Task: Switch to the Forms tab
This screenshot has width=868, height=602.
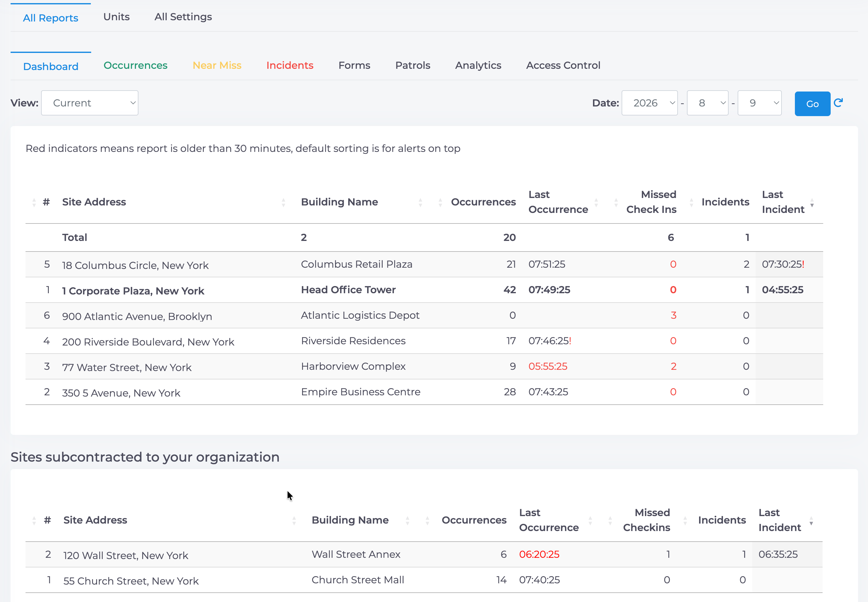Action: point(354,65)
